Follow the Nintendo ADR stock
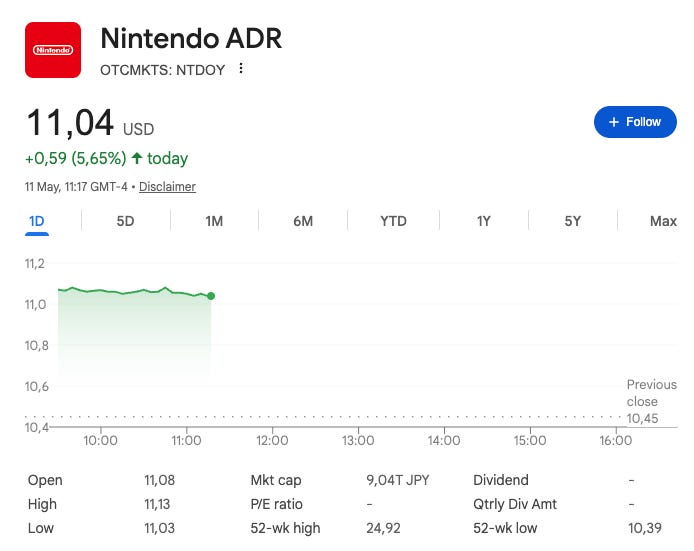This screenshot has width=694, height=551. pyautogui.click(x=635, y=122)
